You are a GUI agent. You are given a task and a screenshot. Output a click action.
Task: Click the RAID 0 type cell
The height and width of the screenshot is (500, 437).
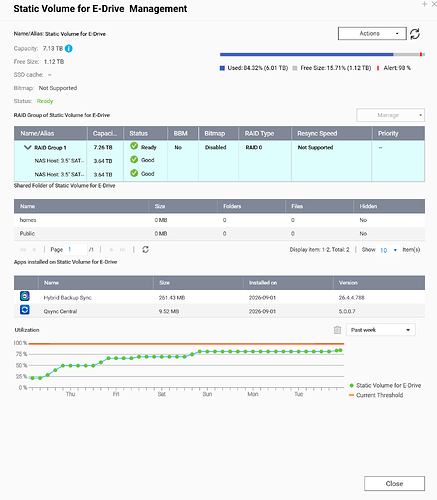(x=254, y=147)
